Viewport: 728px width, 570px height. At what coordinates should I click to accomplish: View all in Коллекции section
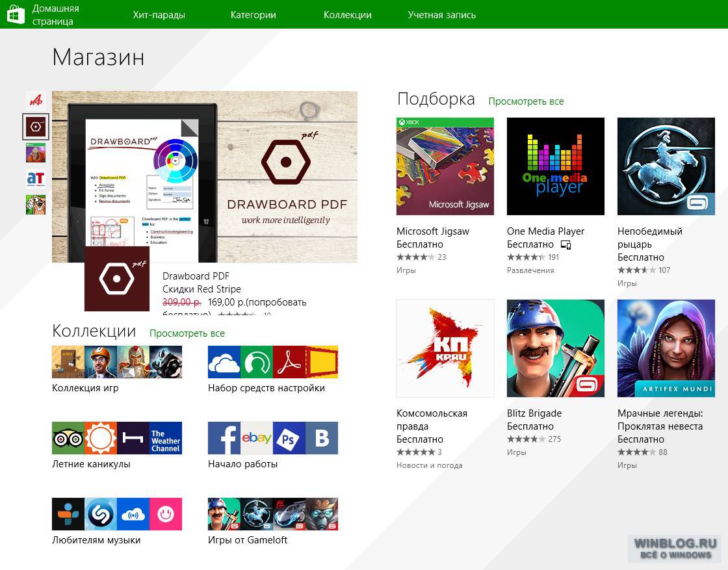tap(187, 333)
